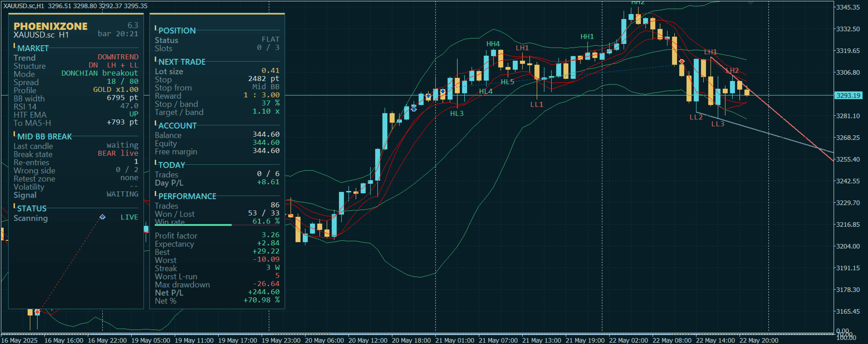868x344 pixels.
Task: Select the FLAT position status
Action: (271, 39)
